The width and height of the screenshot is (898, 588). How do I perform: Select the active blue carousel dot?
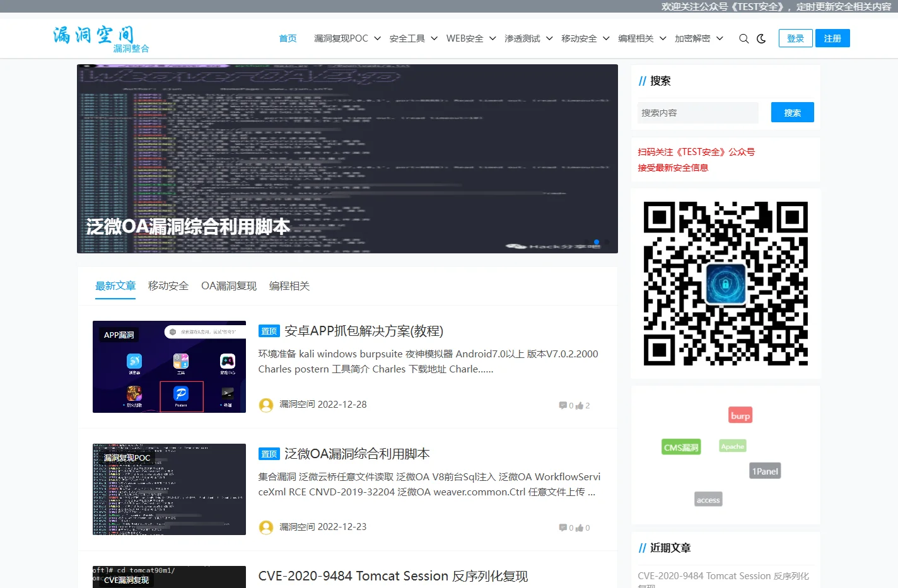597,242
